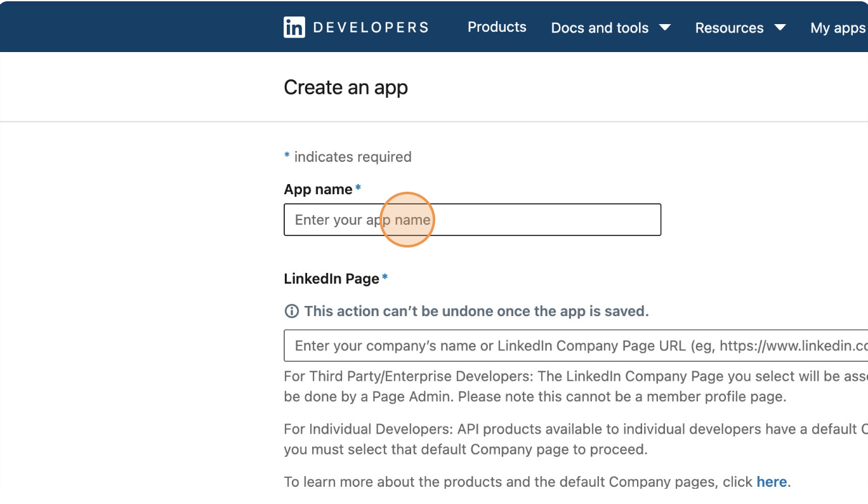Focus the LinkedIn Page company input field

pyautogui.click(x=575, y=346)
